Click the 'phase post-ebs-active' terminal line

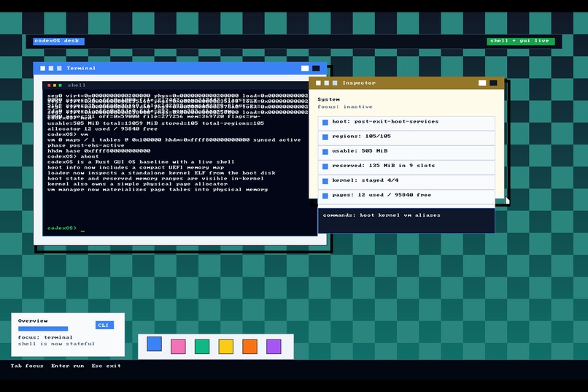tap(86, 145)
